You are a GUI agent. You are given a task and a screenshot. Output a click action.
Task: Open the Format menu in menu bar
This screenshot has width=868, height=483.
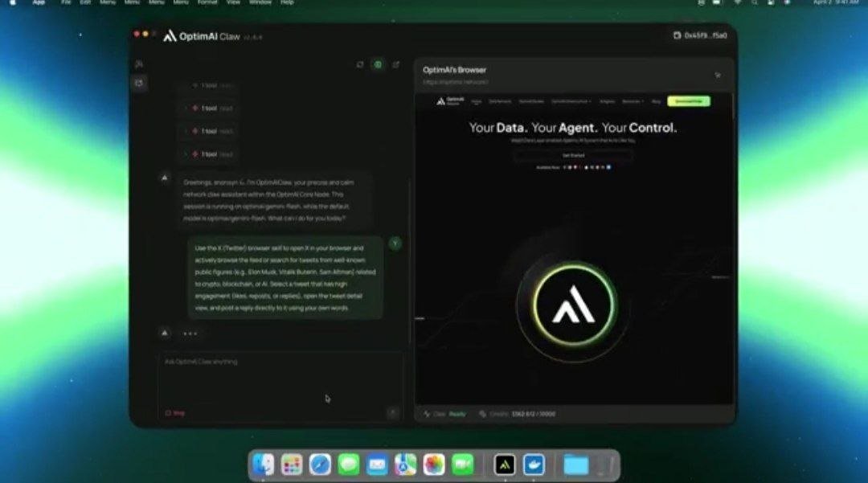tap(207, 2)
